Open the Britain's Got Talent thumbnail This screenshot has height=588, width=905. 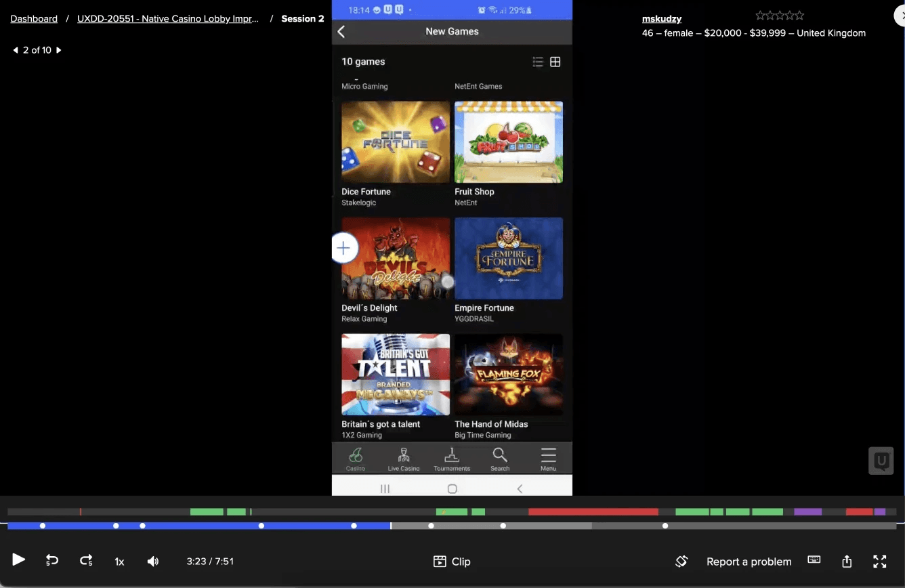click(x=396, y=375)
